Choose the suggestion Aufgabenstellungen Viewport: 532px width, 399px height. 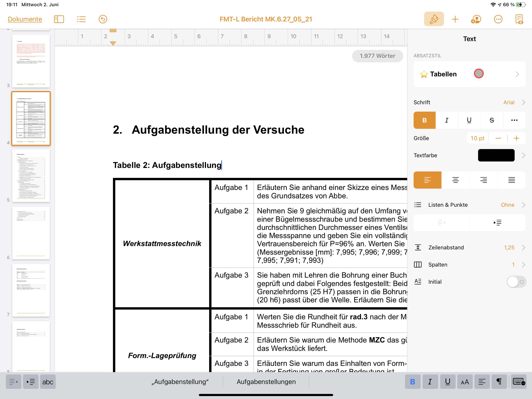266,382
